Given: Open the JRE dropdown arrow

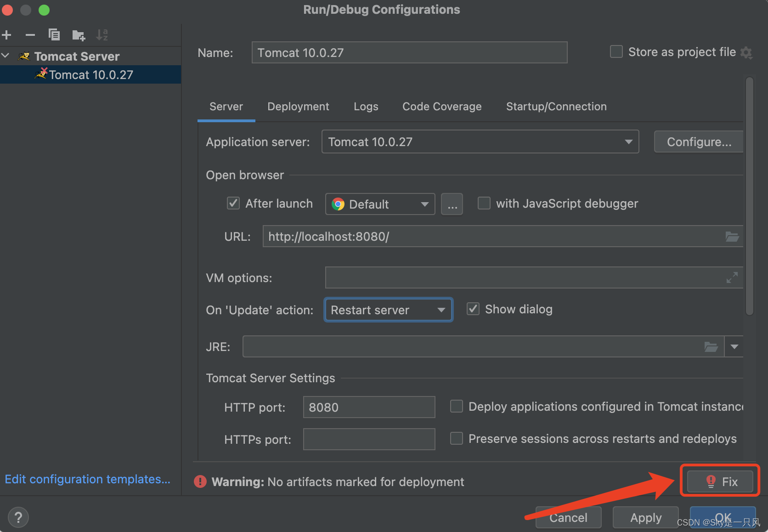Looking at the screenshot, I should (734, 347).
